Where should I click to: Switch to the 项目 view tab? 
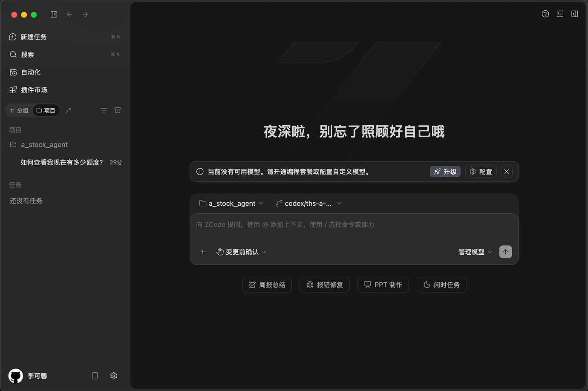(x=46, y=110)
